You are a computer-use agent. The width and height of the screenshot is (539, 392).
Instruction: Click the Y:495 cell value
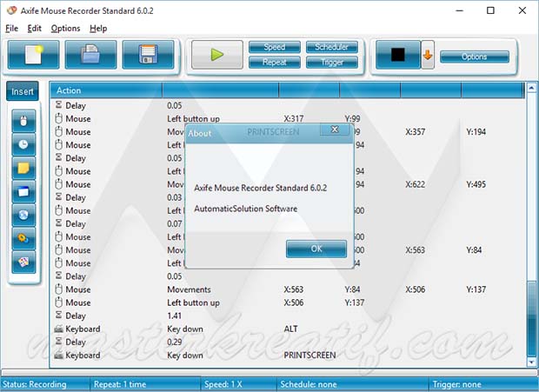coord(476,184)
